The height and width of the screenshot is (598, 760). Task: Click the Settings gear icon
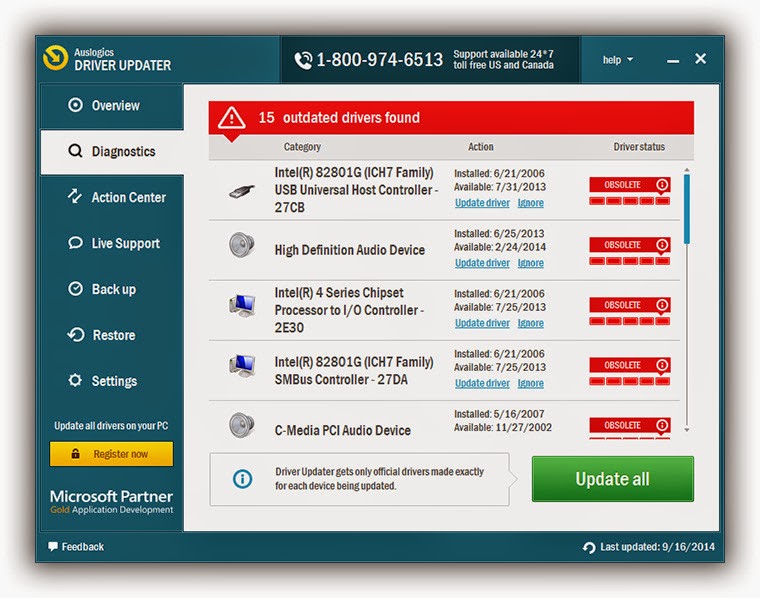[x=75, y=380]
